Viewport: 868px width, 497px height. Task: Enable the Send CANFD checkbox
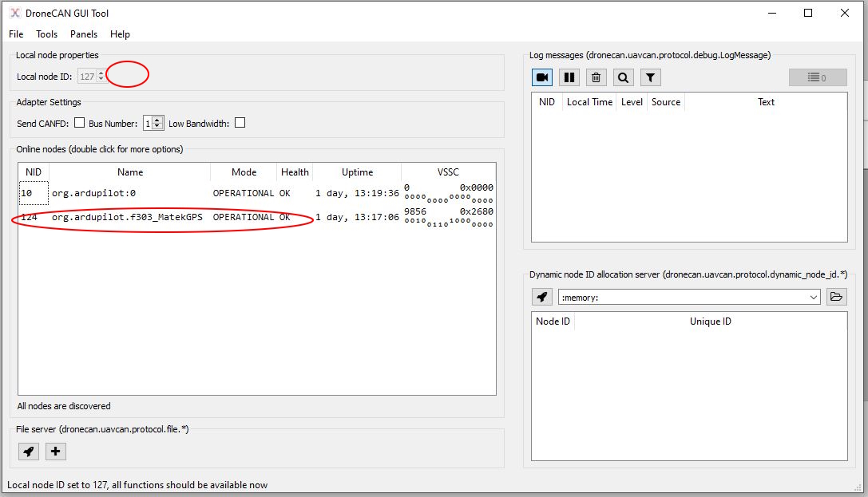click(79, 123)
